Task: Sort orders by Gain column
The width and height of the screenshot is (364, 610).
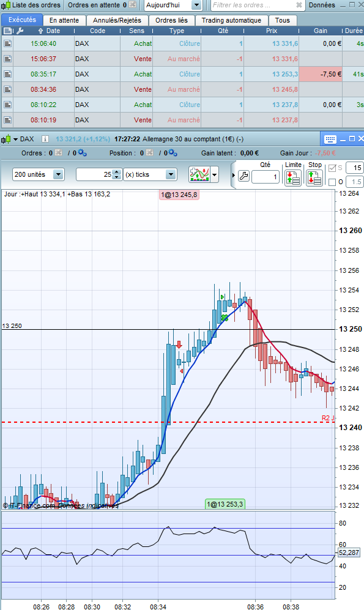Action: coord(321,31)
